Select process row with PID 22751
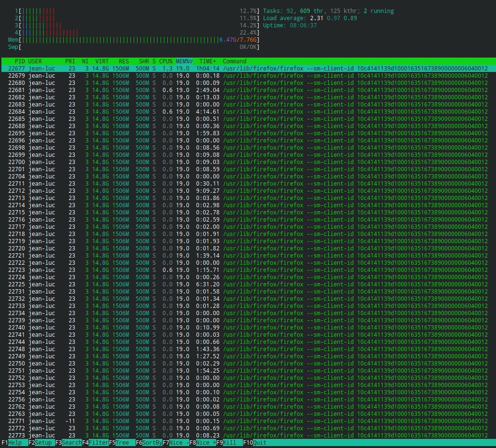The width and height of the screenshot is (496, 448). point(248,370)
